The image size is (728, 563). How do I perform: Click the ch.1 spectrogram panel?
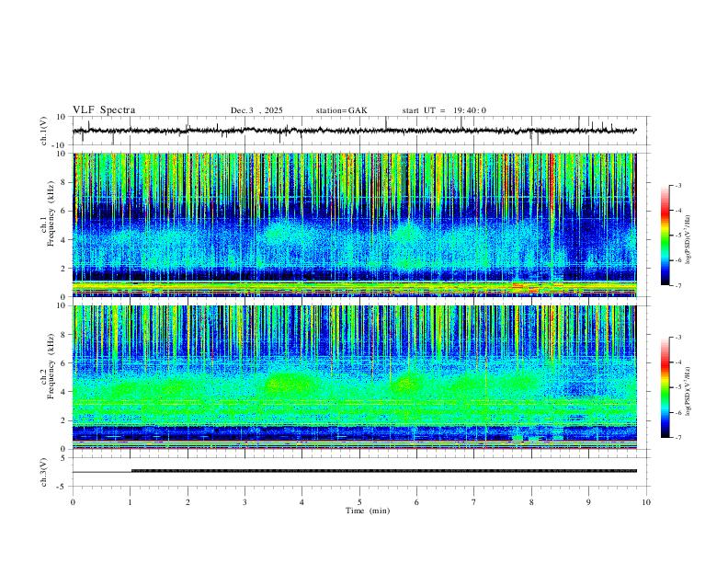[x=355, y=224]
